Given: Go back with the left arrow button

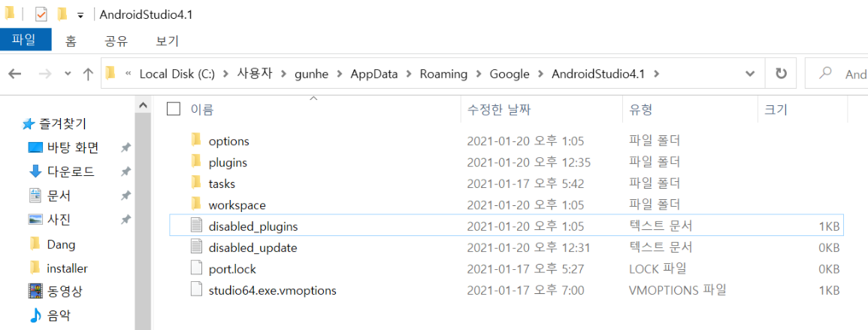Looking at the screenshot, I should click(x=15, y=74).
